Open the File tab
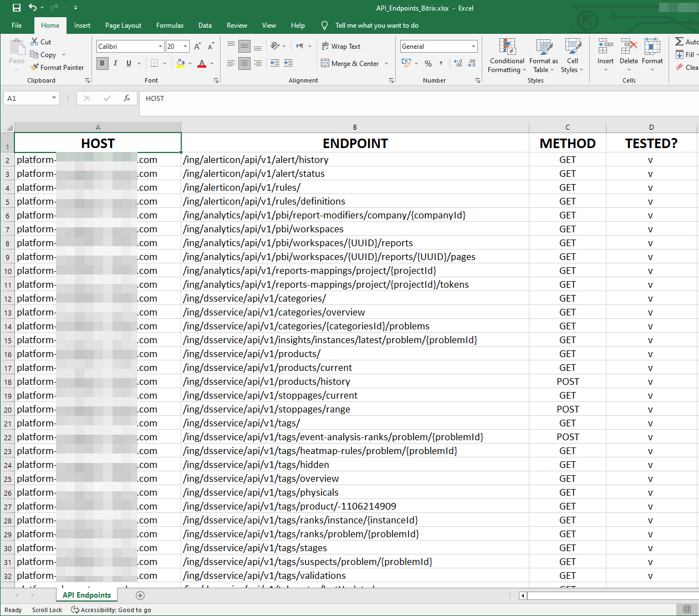The width and height of the screenshot is (699, 616). click(x=17, y=25)
